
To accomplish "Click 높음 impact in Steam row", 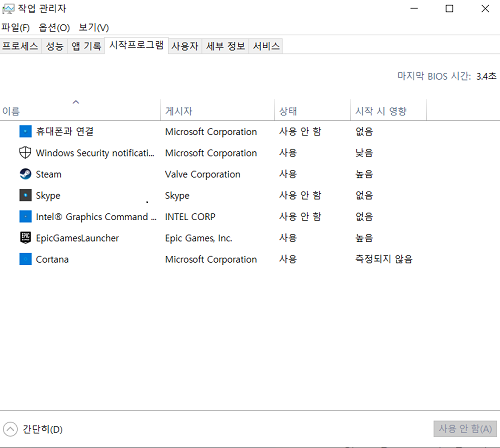I will point(364,174).
